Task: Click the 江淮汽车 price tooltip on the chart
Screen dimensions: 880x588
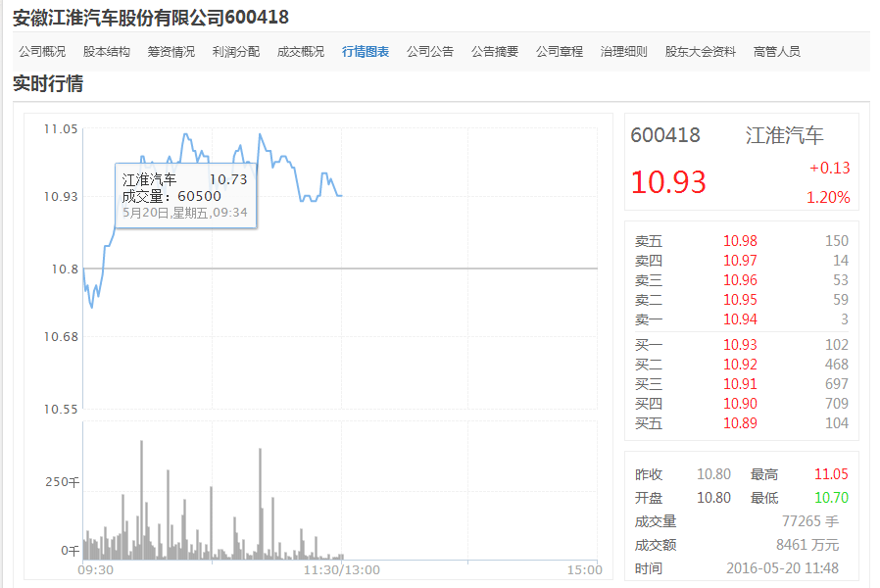Action: click(x=185, y=195)
